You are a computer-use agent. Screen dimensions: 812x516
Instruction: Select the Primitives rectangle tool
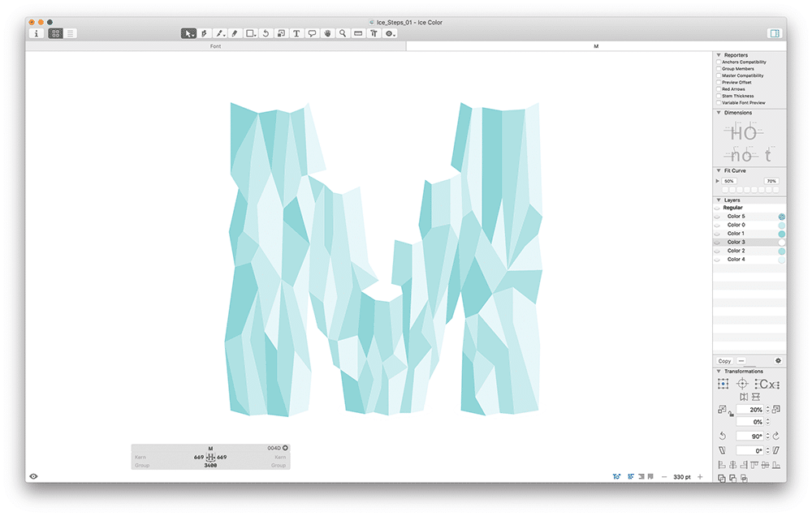click(x=251, y=33)
